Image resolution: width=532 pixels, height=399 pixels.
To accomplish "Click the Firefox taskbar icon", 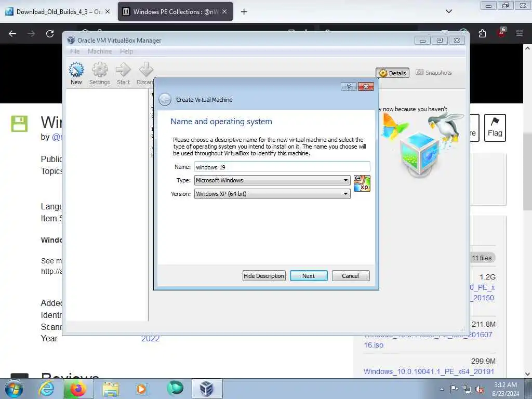I will [78, 389].
